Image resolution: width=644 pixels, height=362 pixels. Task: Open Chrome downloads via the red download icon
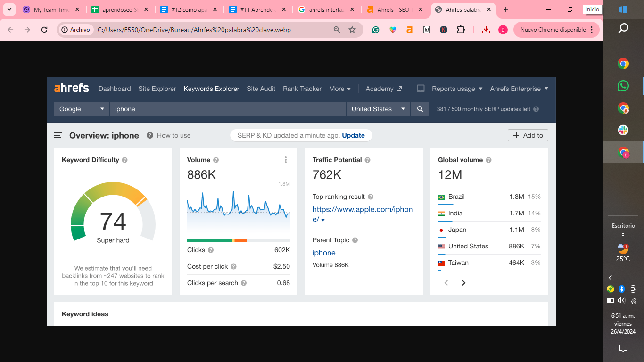[486, 30]
